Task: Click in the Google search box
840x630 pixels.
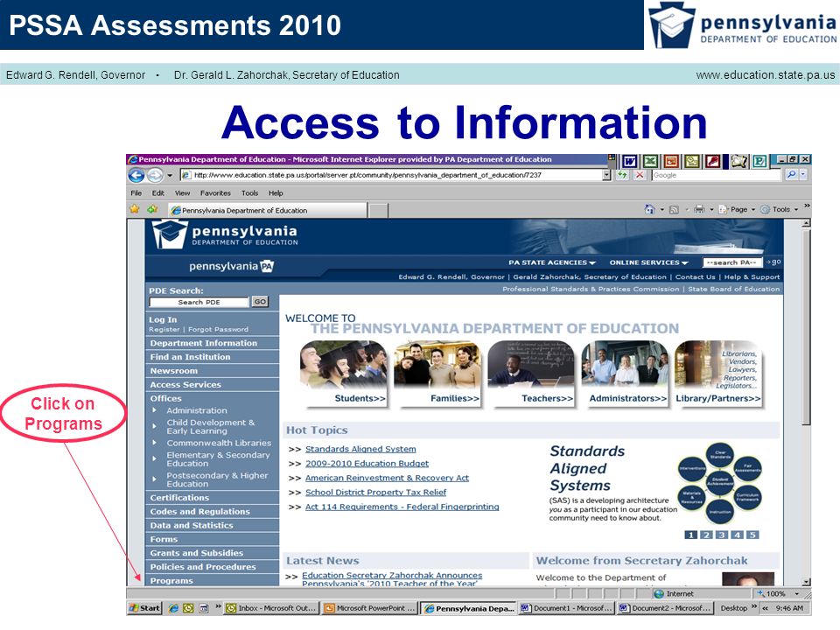Action: 717,175
